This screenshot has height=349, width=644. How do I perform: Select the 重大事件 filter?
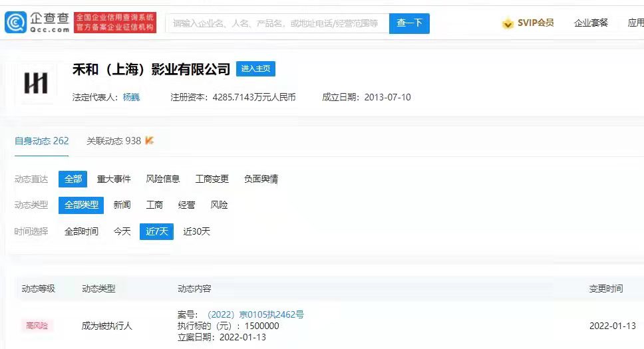(114, 179)
